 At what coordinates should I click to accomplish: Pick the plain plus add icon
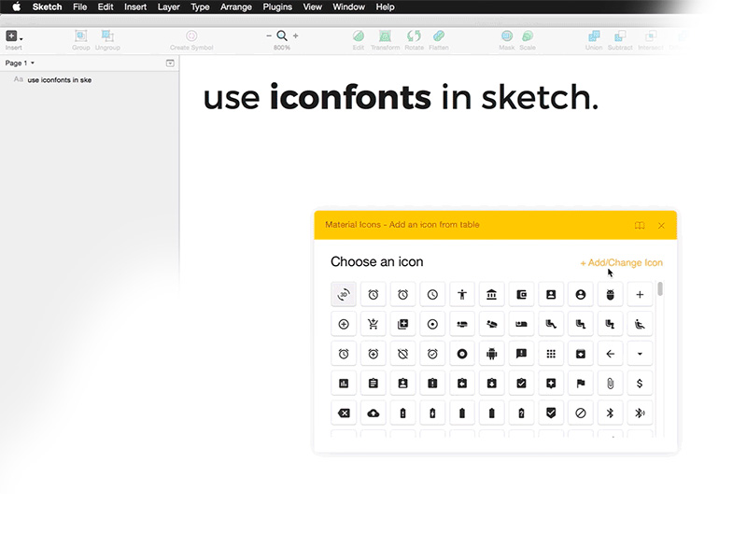tap(640, 294)
